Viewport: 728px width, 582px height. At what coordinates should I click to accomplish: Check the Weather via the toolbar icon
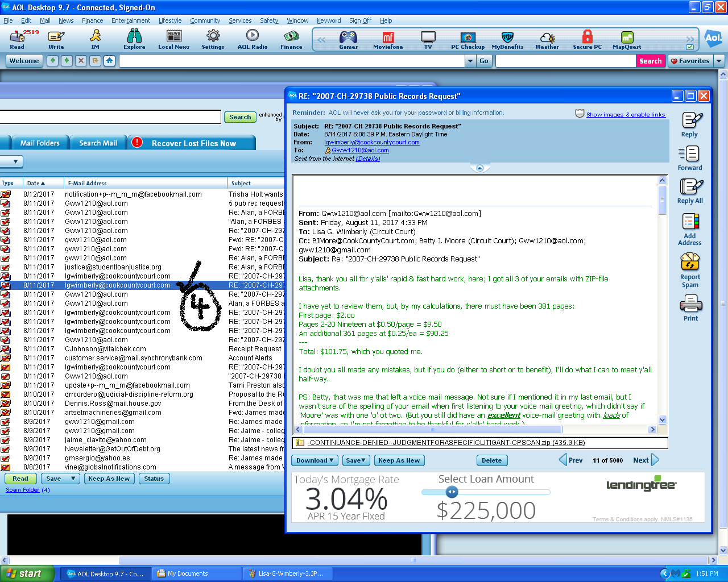pyautogui.click(x=547, y=39)
